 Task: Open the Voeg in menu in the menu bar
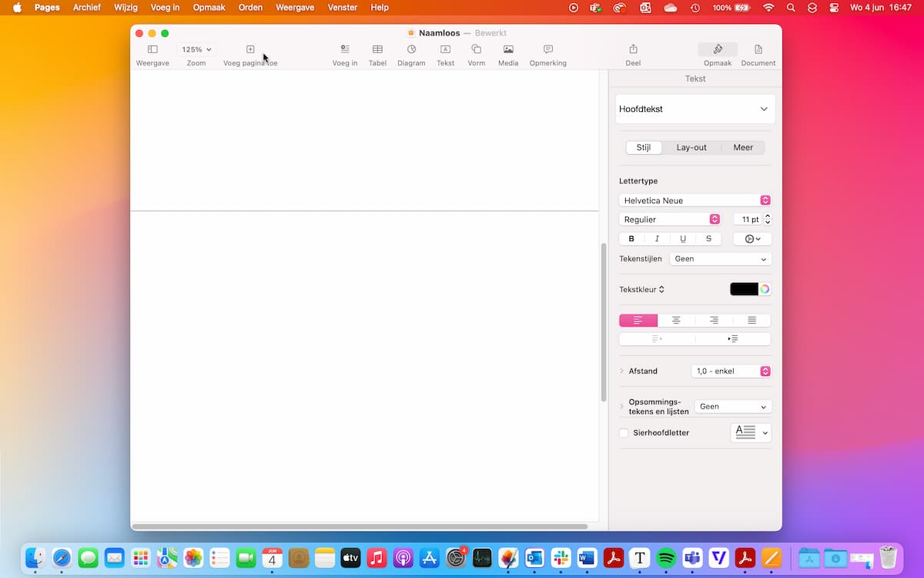tap(165, 8)
